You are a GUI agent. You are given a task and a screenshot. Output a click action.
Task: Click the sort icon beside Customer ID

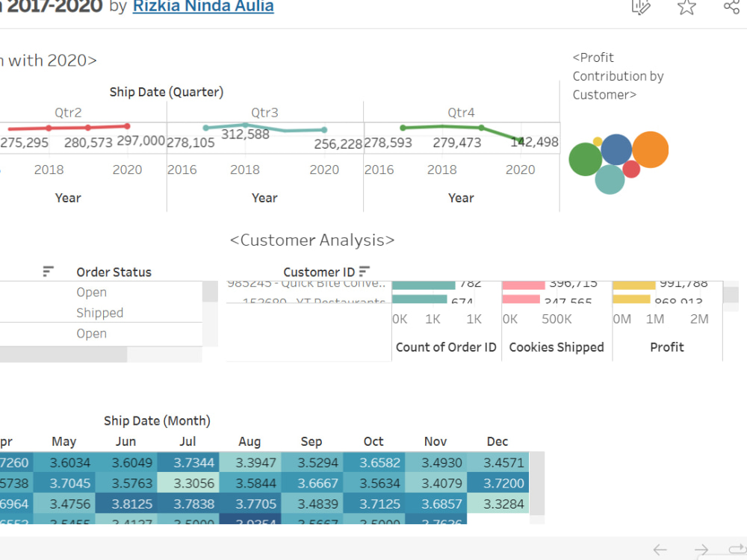pos(365,272)
